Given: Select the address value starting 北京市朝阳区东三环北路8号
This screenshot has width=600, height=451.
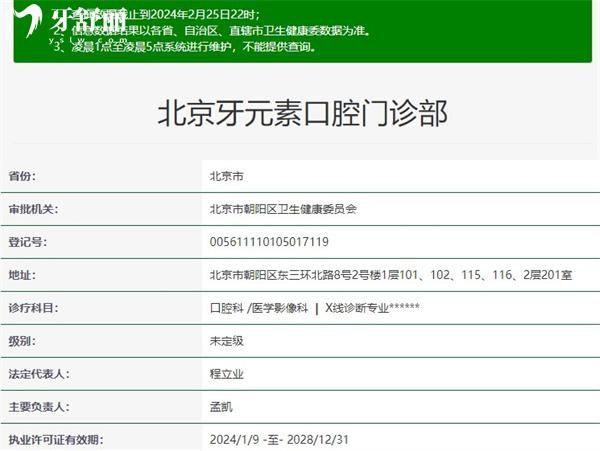Looking at the screenshot, I should point(391,275).
